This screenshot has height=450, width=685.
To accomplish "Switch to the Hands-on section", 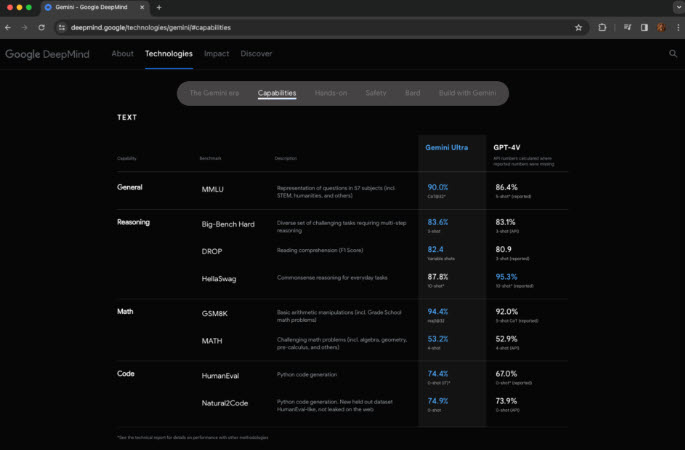I will coord(331,93).
